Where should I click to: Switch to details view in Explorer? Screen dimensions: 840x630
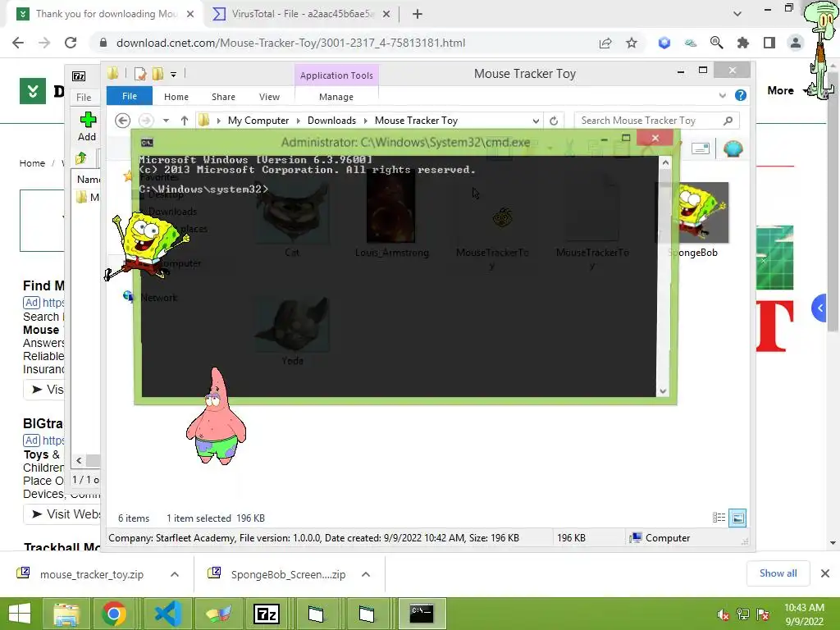719,518
